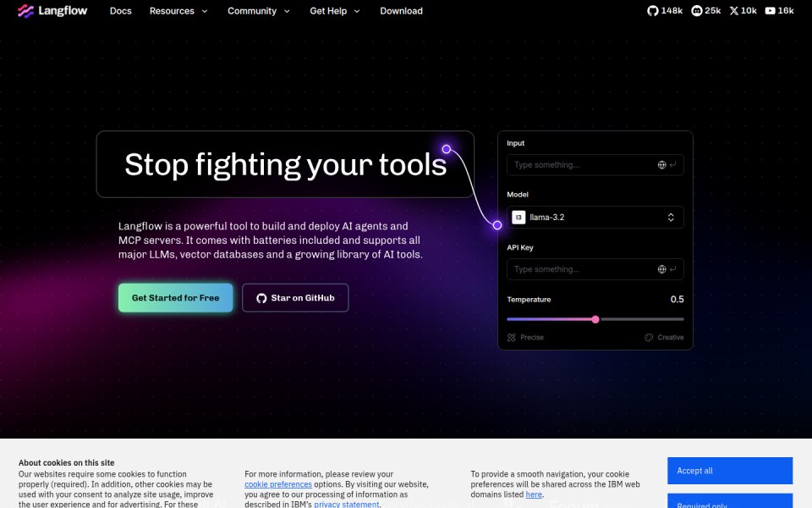This screenshot has width=812, height=508.
Task: Open the cookie preferences link
Action: pyautogui.click(x=278, y=484)
